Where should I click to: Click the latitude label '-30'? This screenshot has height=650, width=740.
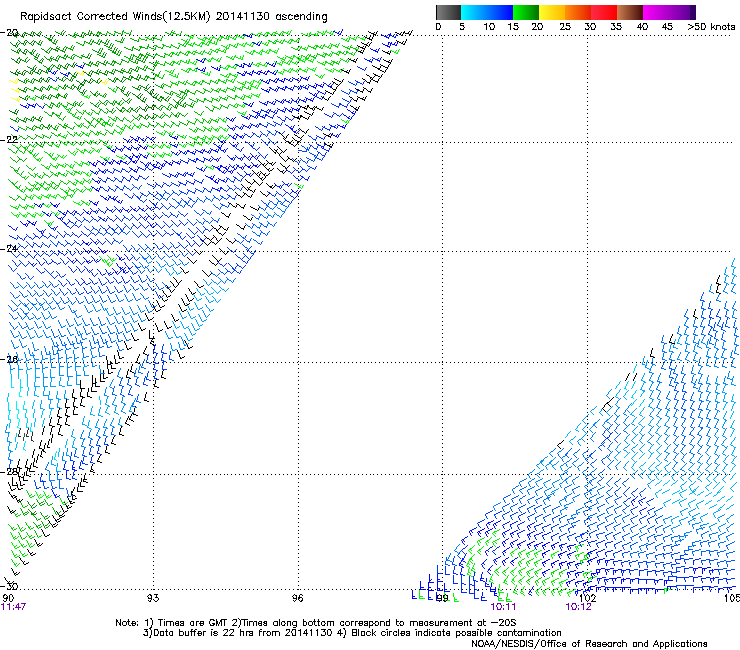[9, 586]
